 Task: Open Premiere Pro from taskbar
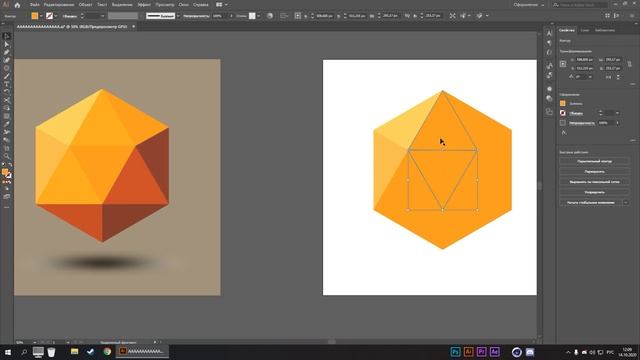pyautogui.click(x=482, y=352)
